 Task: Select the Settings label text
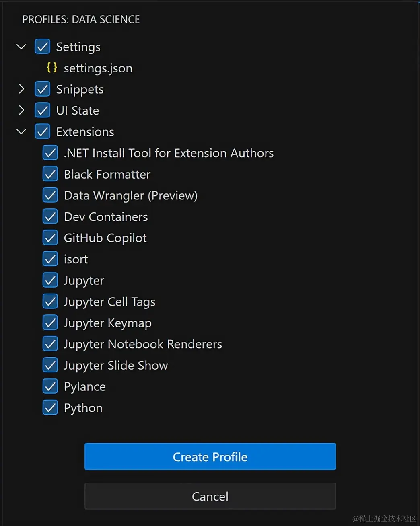click(78, 47)
